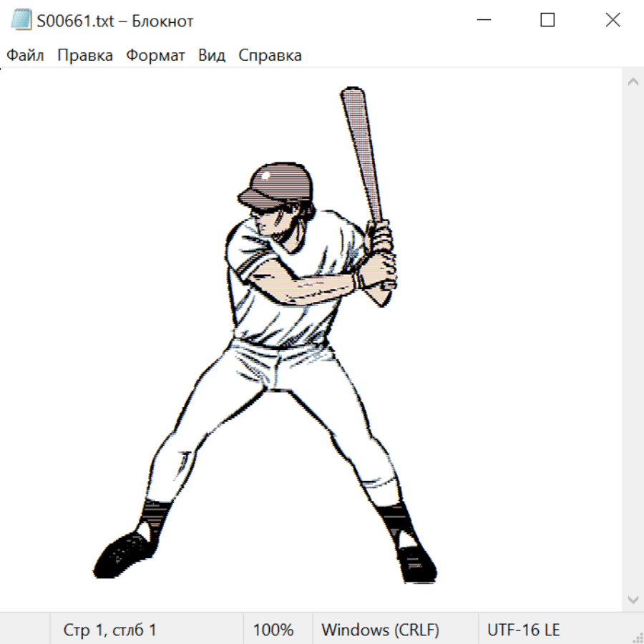This screenshot has width=644, height=644.
Task: Click the batter's helmet in the text area
Action: tap(279, 182)
